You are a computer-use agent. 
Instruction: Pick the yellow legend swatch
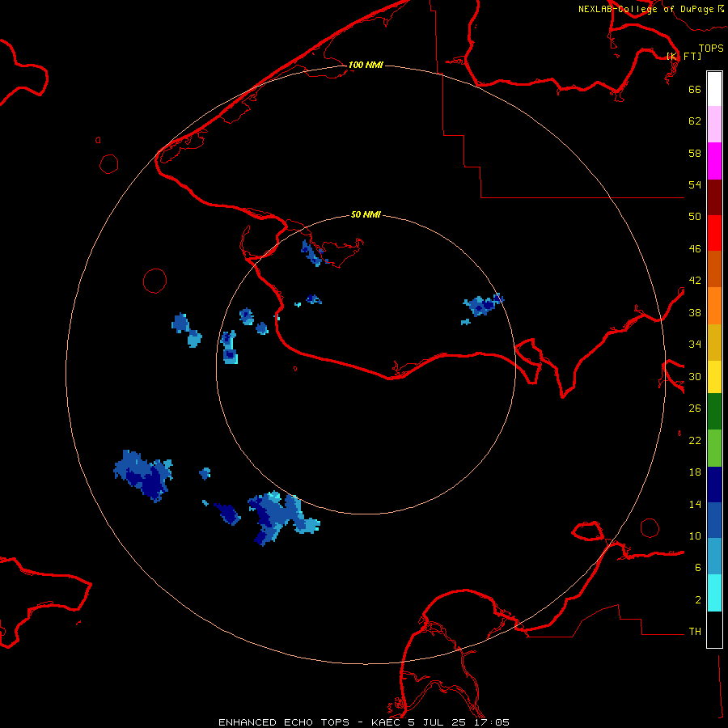click(x=714, y=377)
